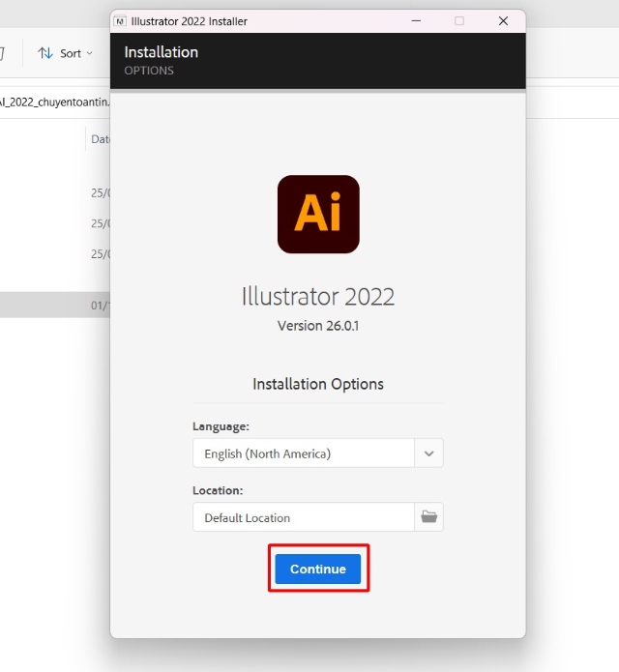Expand the Sort chevron arrow
Screen dimensions: 619x672
pyautogui.click(x=90, y=53)
